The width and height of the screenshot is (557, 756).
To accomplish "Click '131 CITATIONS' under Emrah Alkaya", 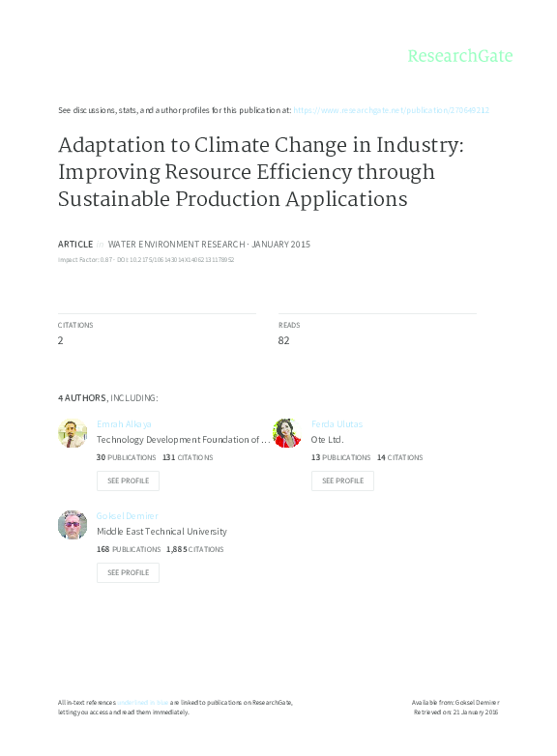I will coord(188,457).
